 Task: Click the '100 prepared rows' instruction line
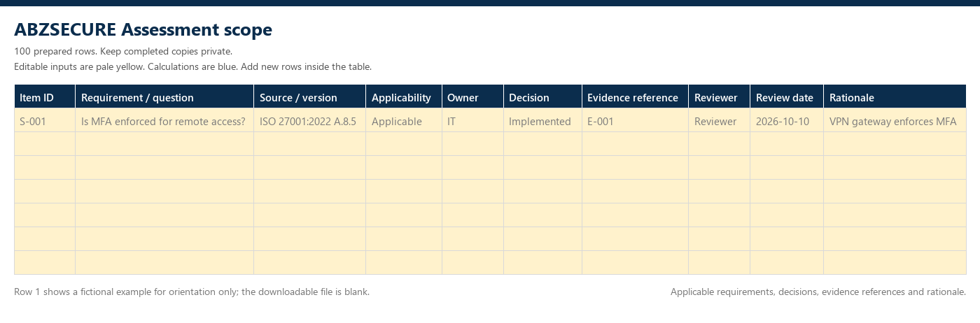click(123, 52)
